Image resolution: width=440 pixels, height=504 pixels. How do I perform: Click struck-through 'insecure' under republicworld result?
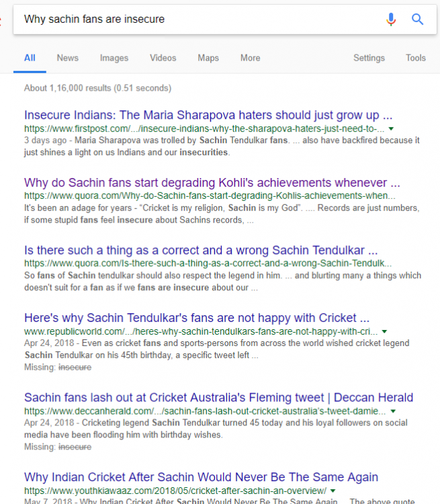click(x=75, y=367)
